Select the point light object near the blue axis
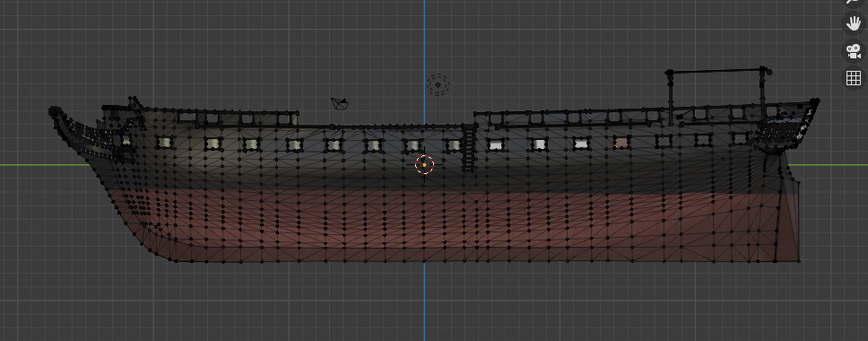This screenshot has width=868, height=341. pyautogui.click(x=438, y=85)
